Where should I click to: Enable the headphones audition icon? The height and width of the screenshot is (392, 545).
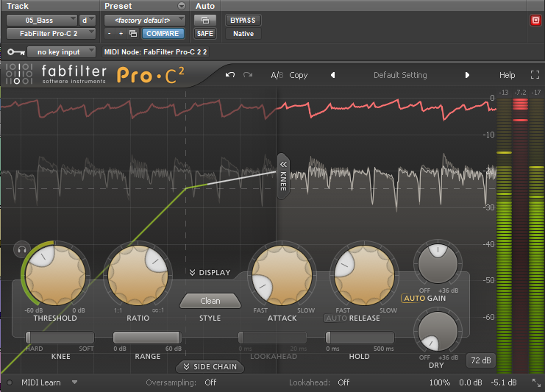coord(22,249)
